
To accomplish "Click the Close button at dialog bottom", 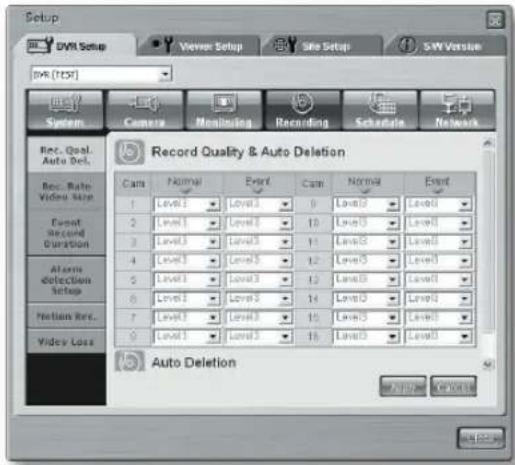I will point(481,438).
